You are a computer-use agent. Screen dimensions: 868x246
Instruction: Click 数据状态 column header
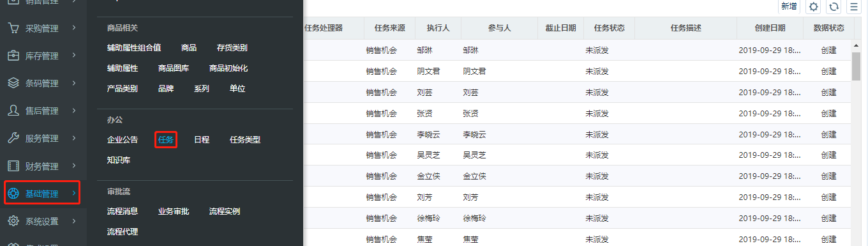[x=829, y=28]
